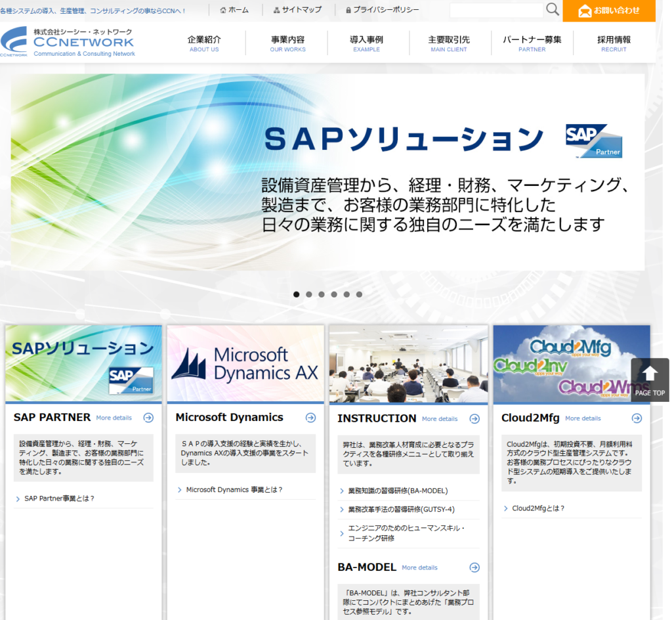
Task: Focus the search text field
Action: coord(496,10)
